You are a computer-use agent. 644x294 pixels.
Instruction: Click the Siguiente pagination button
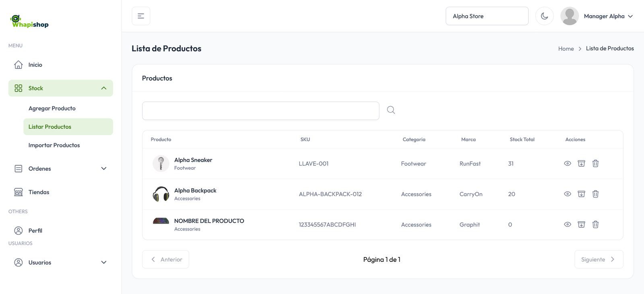click(599, 259)
